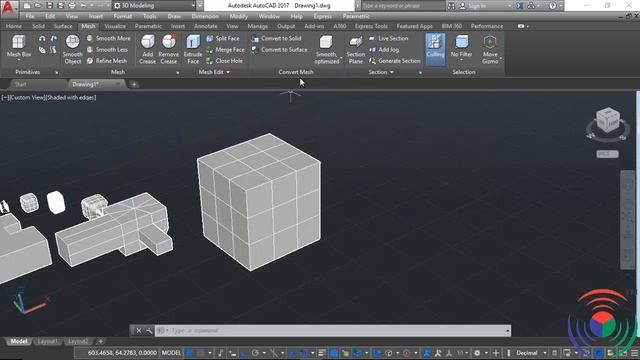Click the keyword search box
The width and height of the screenshot is (640, 360).
[x=403, y=6]
